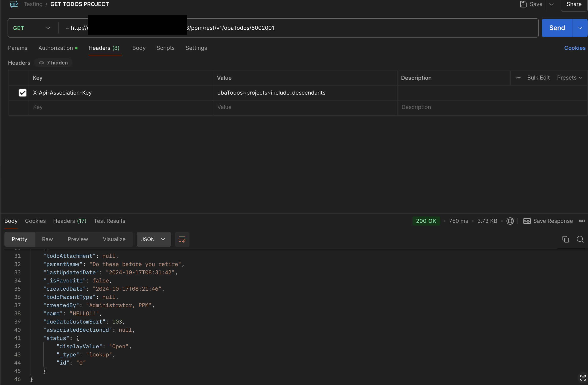
Task: Uncheck the X-Api-Association-Key header checkbox
Action: click(x=22, y=93)
